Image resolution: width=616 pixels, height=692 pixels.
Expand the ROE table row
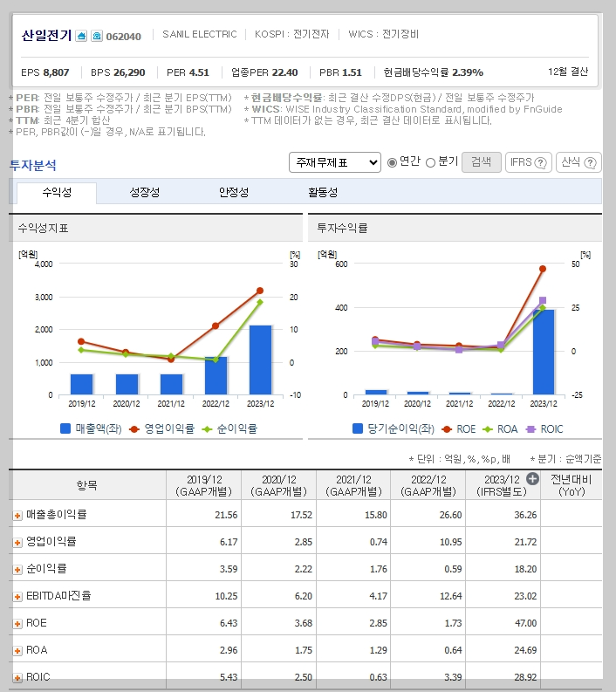tap(17, 624)
